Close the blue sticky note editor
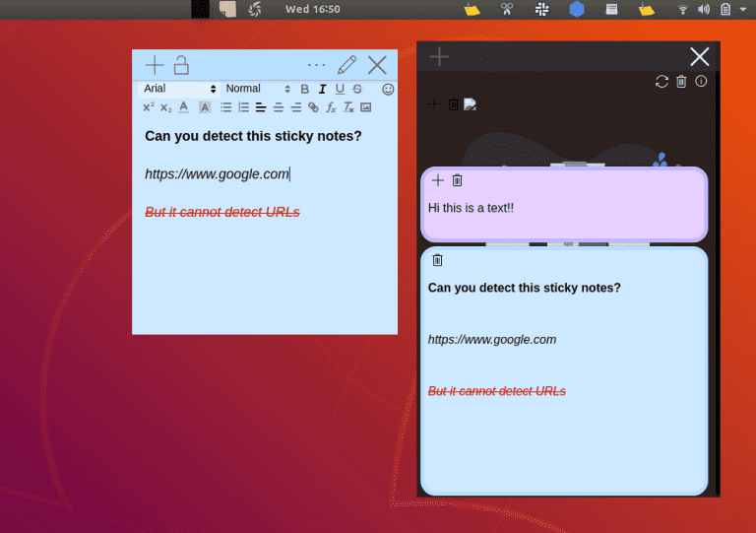Image resolution: width=756 pixels, height=533 pixels. [x=377, y=65]
